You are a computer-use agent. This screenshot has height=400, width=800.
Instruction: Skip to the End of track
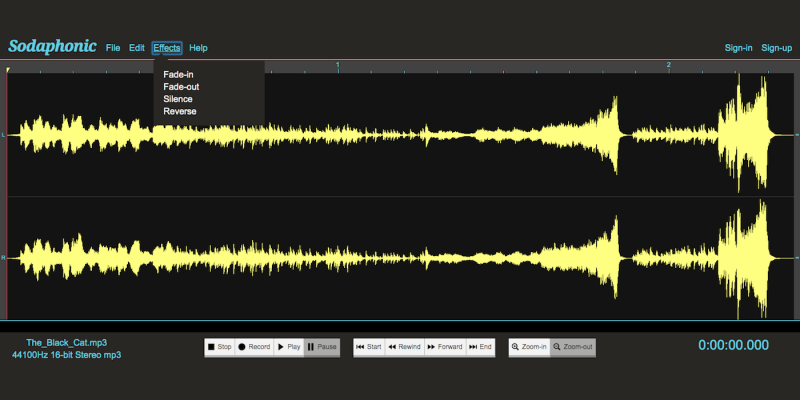coord(481,347)
